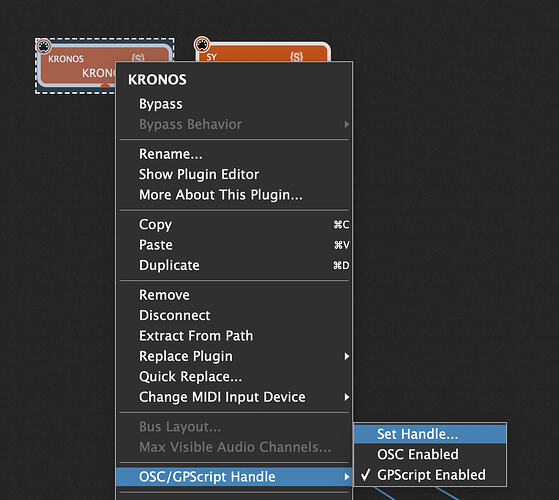Expand the Replace Plugin submenu
This screenshot has height=500, width=559.
coord(234,356)
